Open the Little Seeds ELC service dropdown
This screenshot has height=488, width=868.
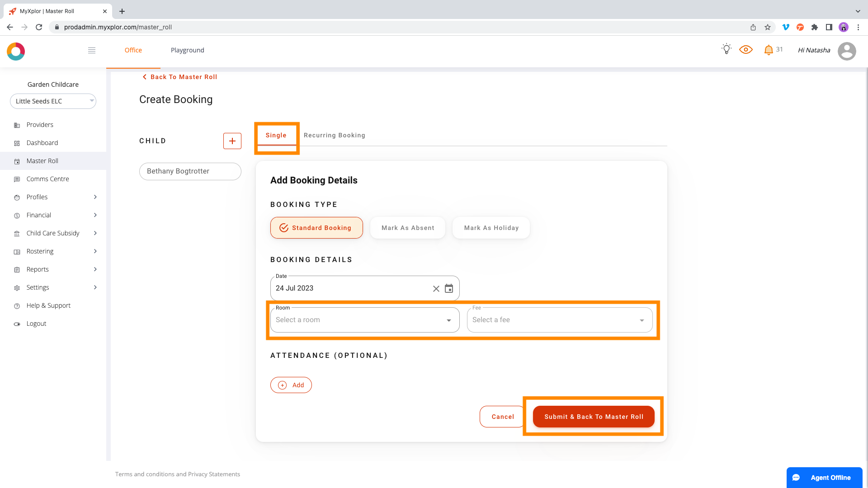53,101
